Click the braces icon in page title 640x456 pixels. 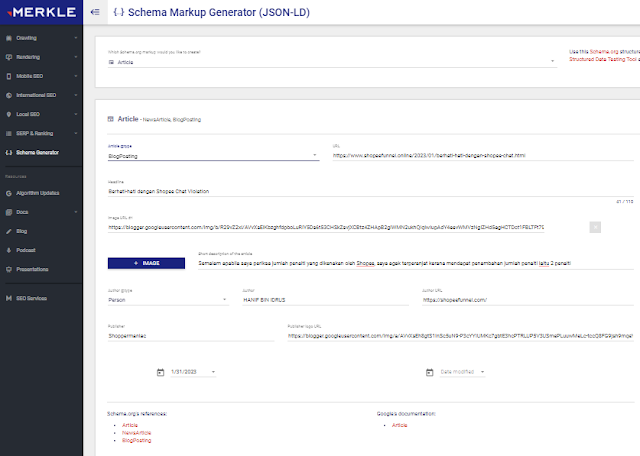[119, 12]
